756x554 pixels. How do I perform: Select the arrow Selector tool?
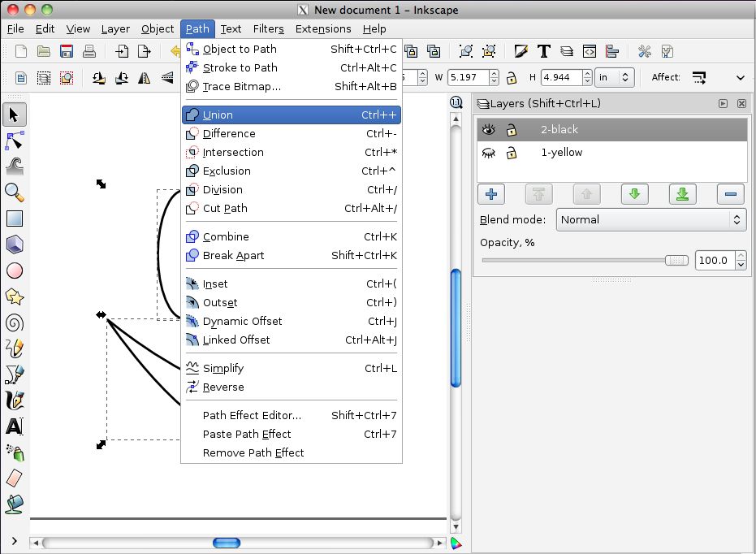(14, 115)
